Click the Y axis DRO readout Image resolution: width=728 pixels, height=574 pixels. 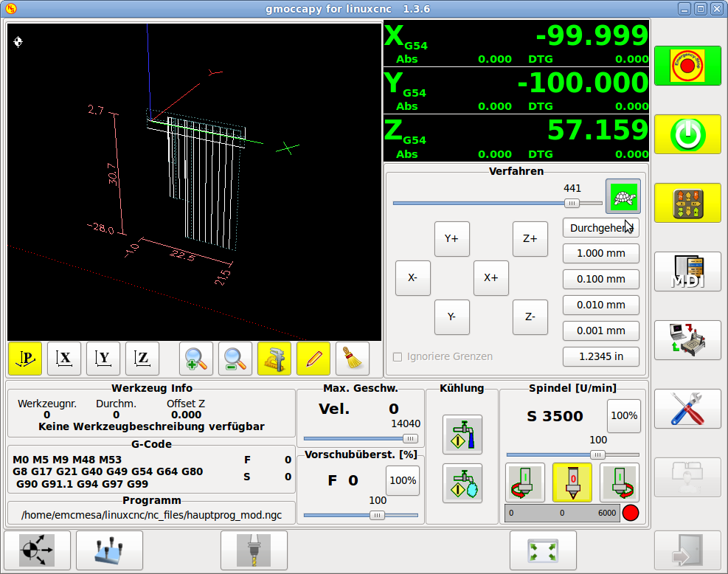(516, 91)
